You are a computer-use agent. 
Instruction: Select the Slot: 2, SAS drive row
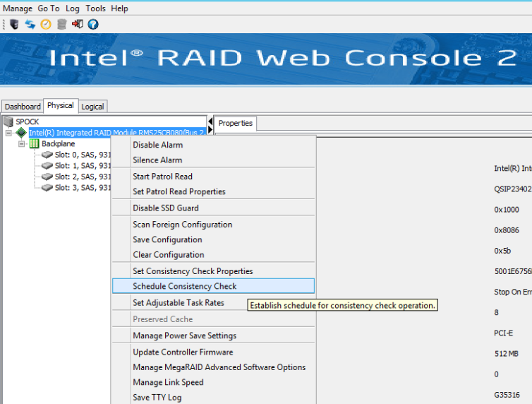pos(83,177)
